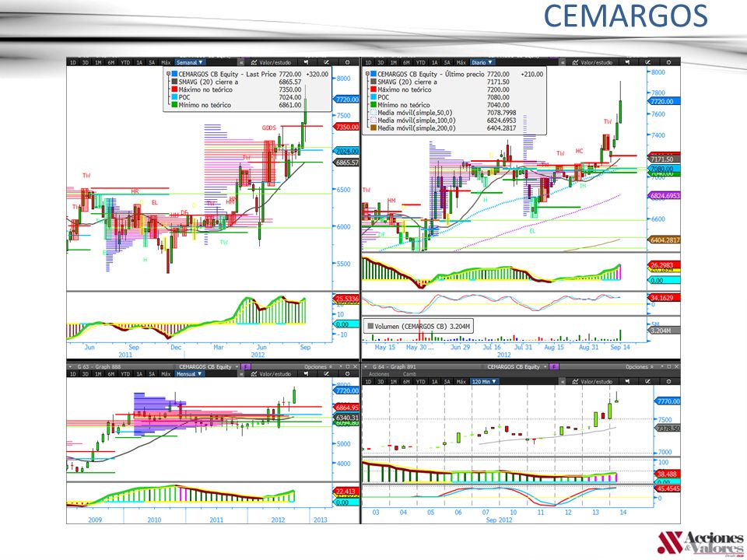Click Valor/estudio button on 120 Min chart
747x560 pixels.
(592, 381)
